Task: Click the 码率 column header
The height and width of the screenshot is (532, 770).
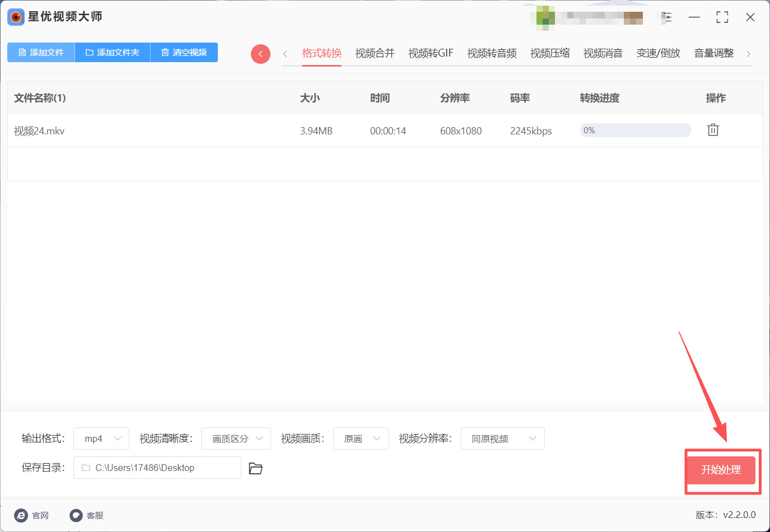Action: click(x=520, y=98)
